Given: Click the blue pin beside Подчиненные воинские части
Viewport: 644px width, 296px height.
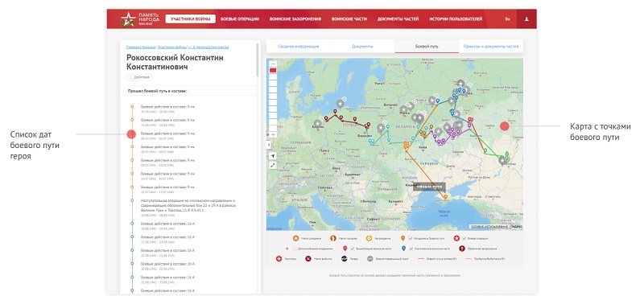Looking at the screenshot, I should pyautogui.click(x=404, y=249).
